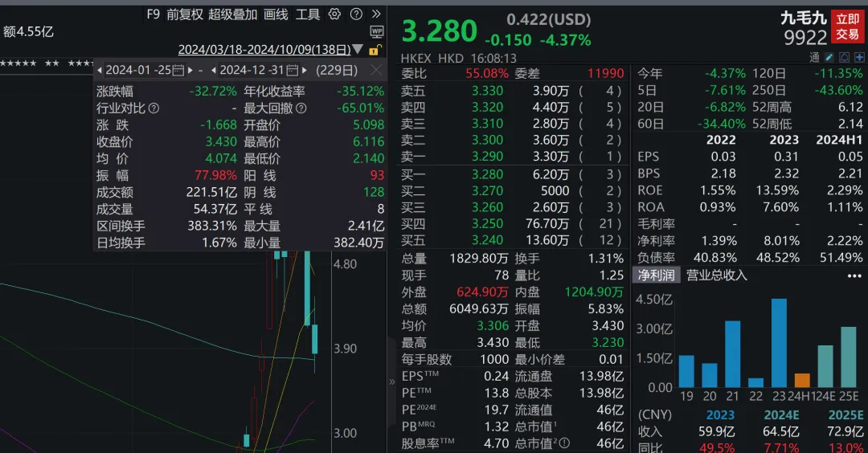The width and height of the screenshot is (868, 453).
Task: Click 委比 value 55.08%
Action: pos(486,73)
